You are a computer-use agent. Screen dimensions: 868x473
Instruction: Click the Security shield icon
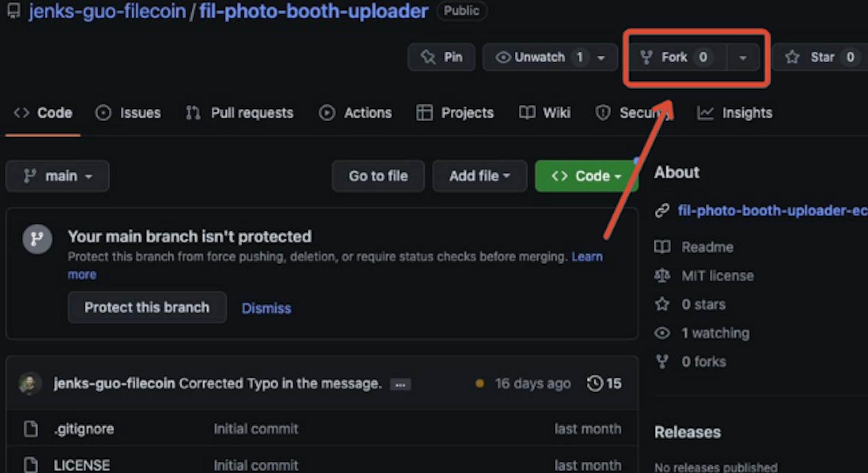603,113
